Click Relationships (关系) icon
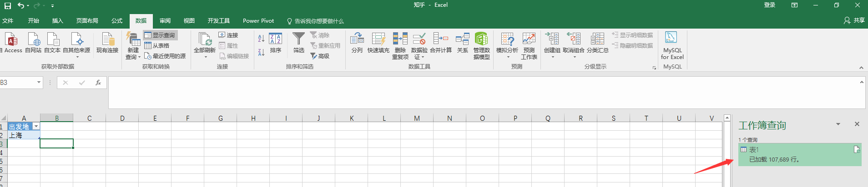868x187 pixels. pyautogui.click(x=463, y=43)
